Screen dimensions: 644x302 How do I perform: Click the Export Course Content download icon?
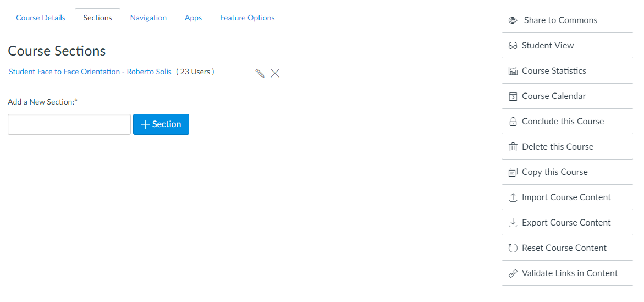(x=513, y=223)
